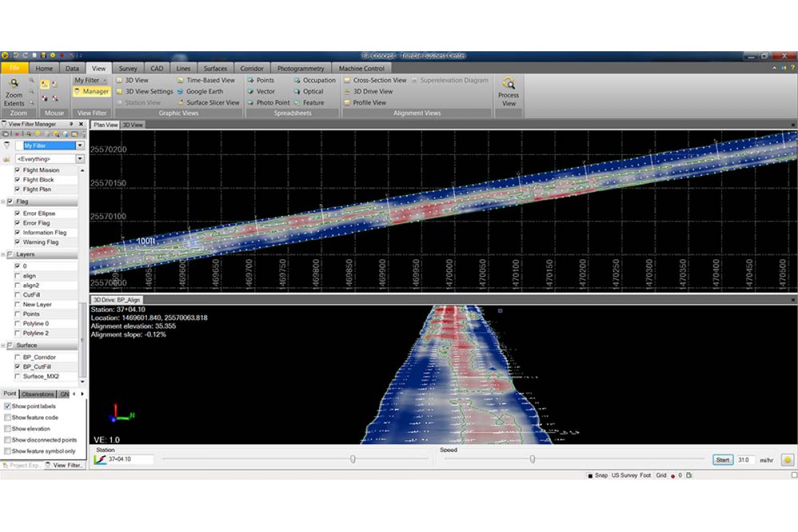Toggle BP_CutFill surface visibility

(x=17, y=366)
